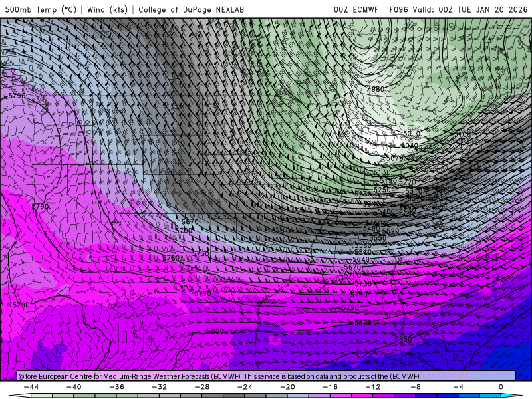Click the -8 color bar label
Screen dimensions: 532x399
416,387
